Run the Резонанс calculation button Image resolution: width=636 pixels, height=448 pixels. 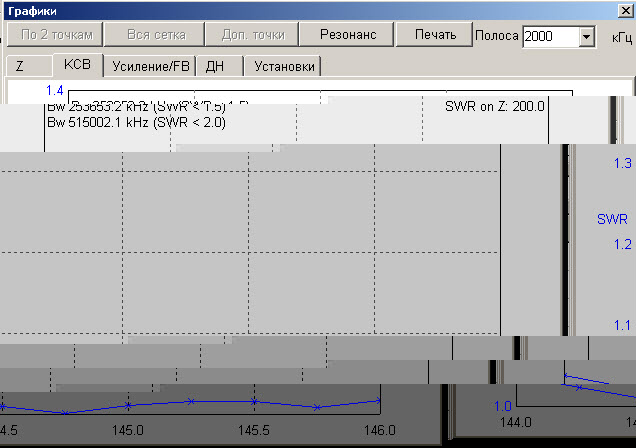point(348,35)
